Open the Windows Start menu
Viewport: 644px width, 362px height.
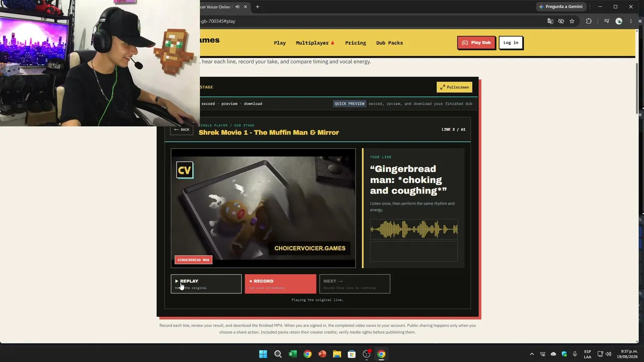(263, 354)
